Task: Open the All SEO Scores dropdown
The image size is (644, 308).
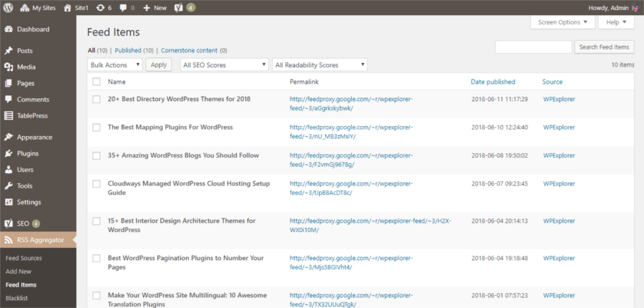Action: click(x=224, y=64)
